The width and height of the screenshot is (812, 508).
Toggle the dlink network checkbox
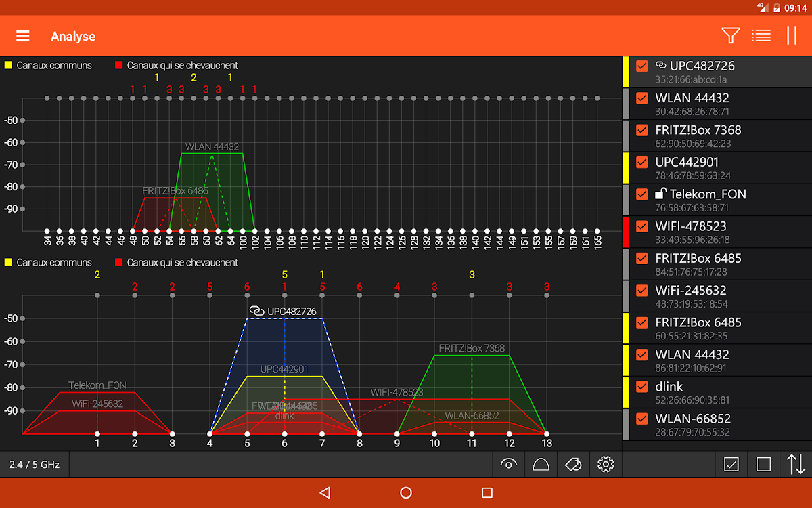(642, 387)
